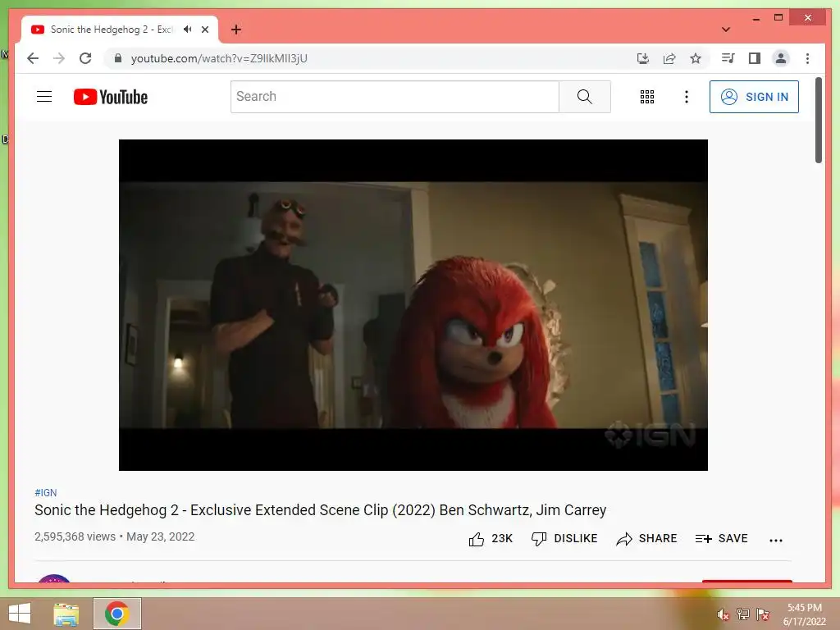Toggle Chrome side panel
This screenshot has height=630, width=840.
click(755, 58)
